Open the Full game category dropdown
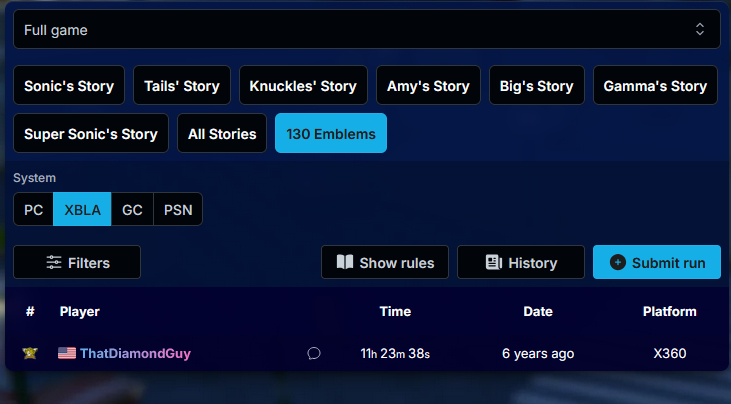 pos(366,30)
